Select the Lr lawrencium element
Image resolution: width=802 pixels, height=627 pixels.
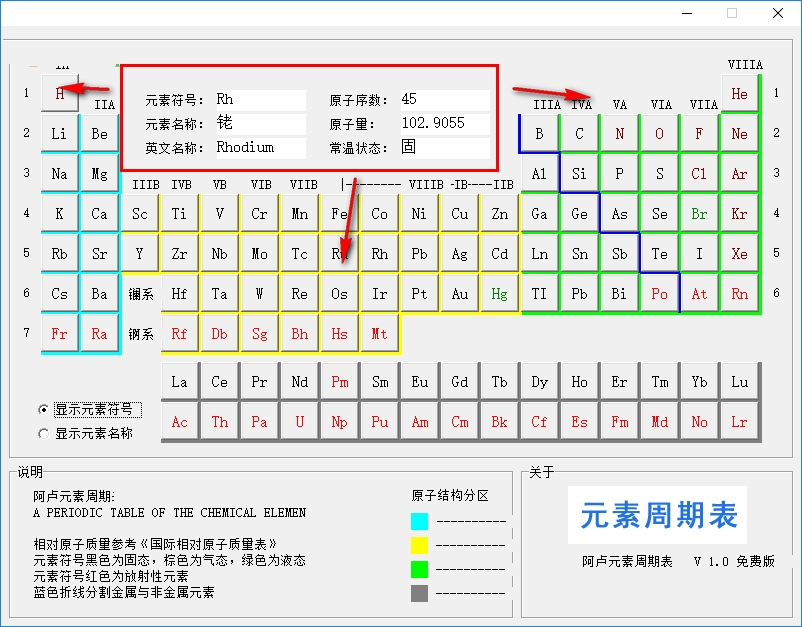[x=739, y=422]
